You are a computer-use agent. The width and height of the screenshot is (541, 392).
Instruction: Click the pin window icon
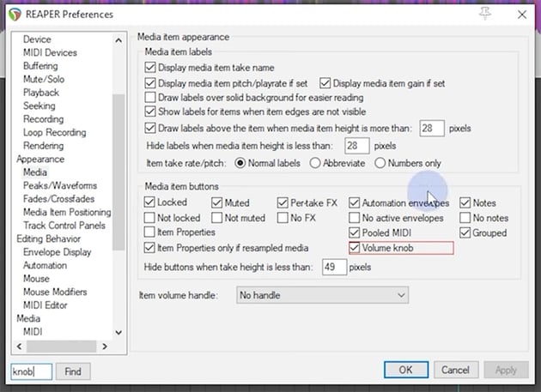pyautogui.click(x=485, y=14)
